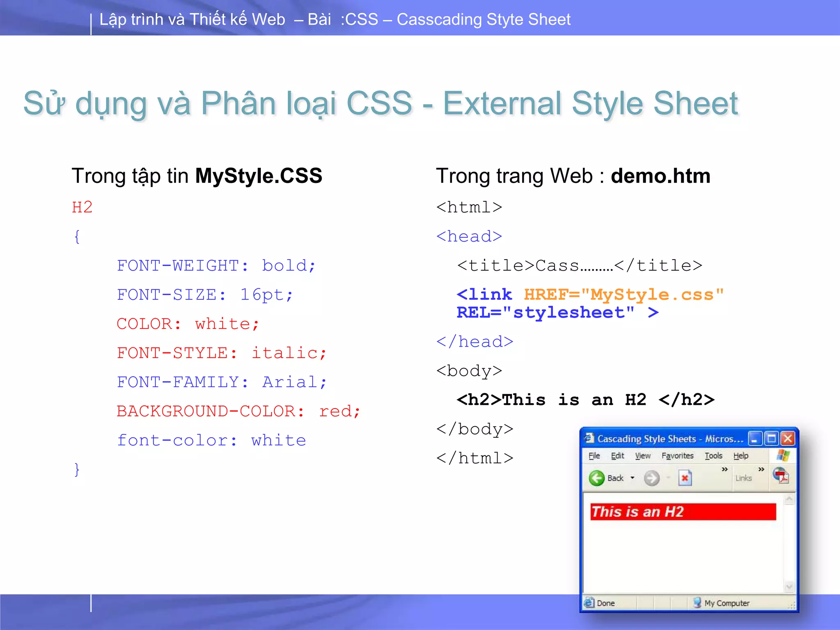Open the Tools menu
Viewport: 840px width, 630px height.
[714, 456]
